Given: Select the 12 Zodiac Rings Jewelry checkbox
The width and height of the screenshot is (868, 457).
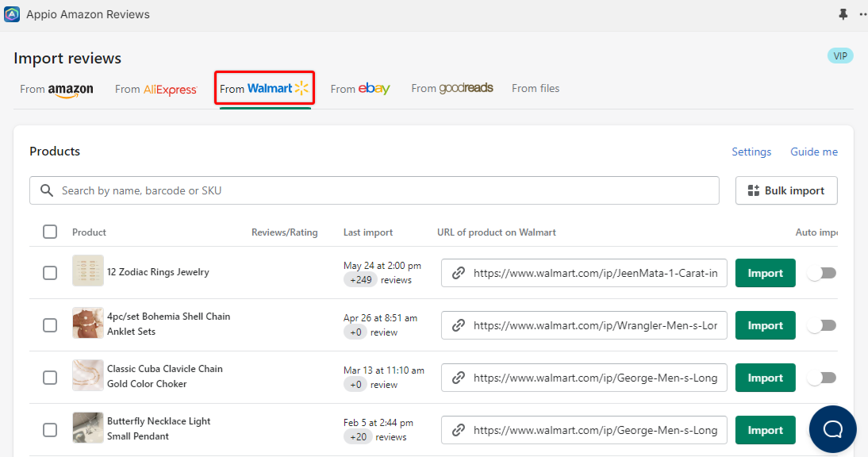Looking at the screenshot, I should pyautogui.click(x=50, y=273).
